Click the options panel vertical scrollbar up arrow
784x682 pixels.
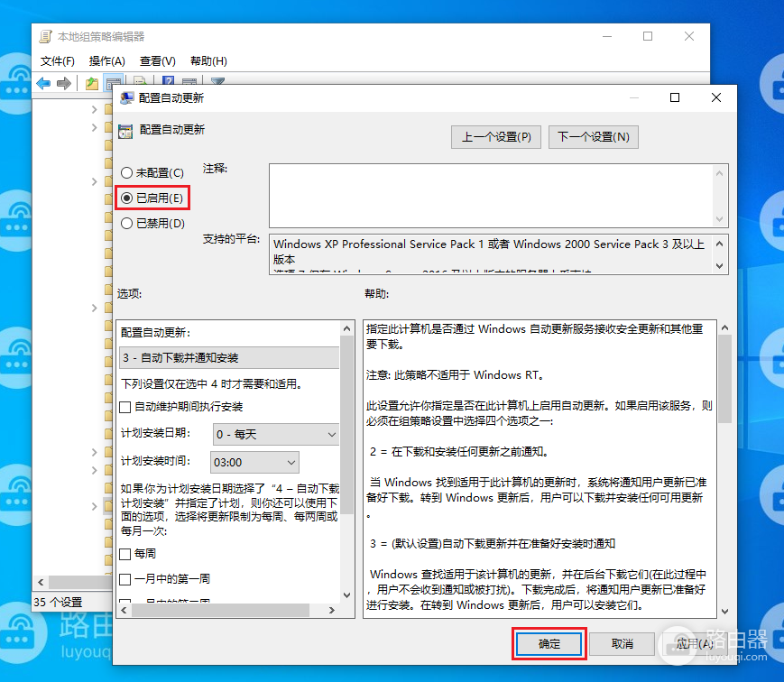(x=346, y=328)
